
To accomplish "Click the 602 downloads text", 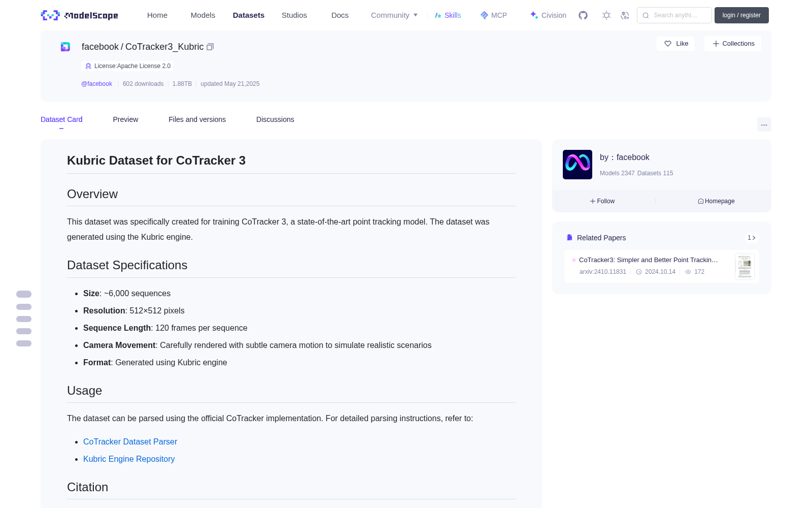I will [x=143, y=84].
